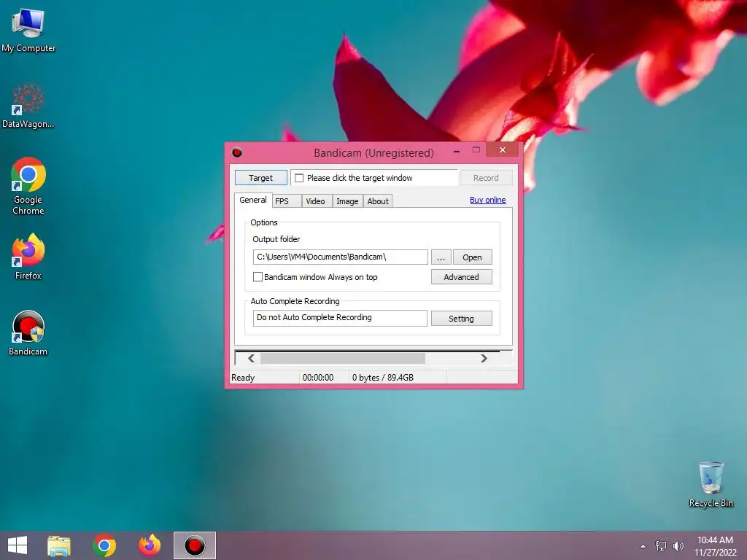Enable Bandicam window Always on top
The width and height of the screenshot is (747, 560).
[258, 276]
